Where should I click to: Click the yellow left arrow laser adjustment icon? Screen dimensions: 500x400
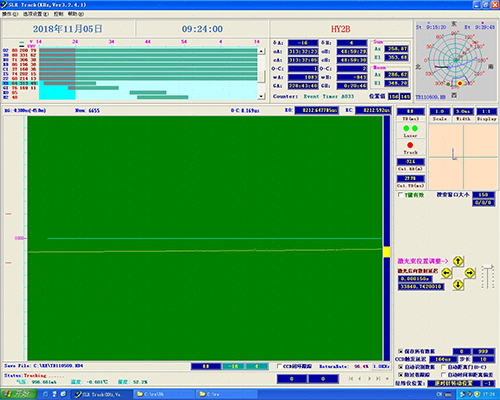click(x=446, y=273)
